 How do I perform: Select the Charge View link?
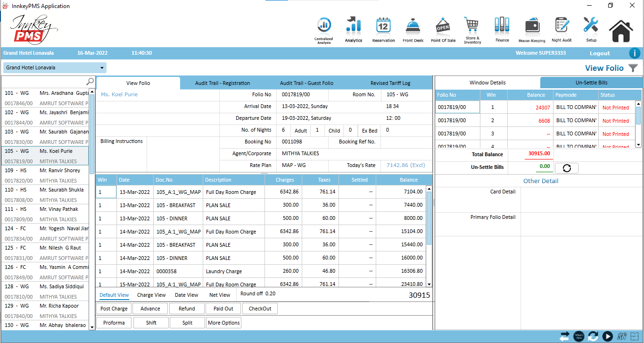click(151, 295)
